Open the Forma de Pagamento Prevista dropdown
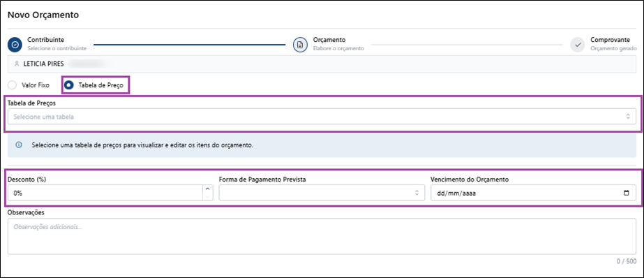644x278 pixels. tap(322, 193)
